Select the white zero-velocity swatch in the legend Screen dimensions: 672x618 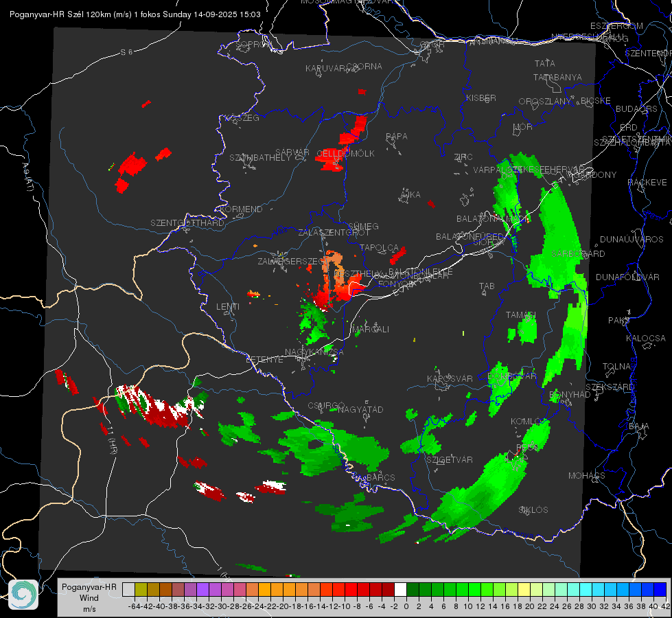[x=400, y=589]
